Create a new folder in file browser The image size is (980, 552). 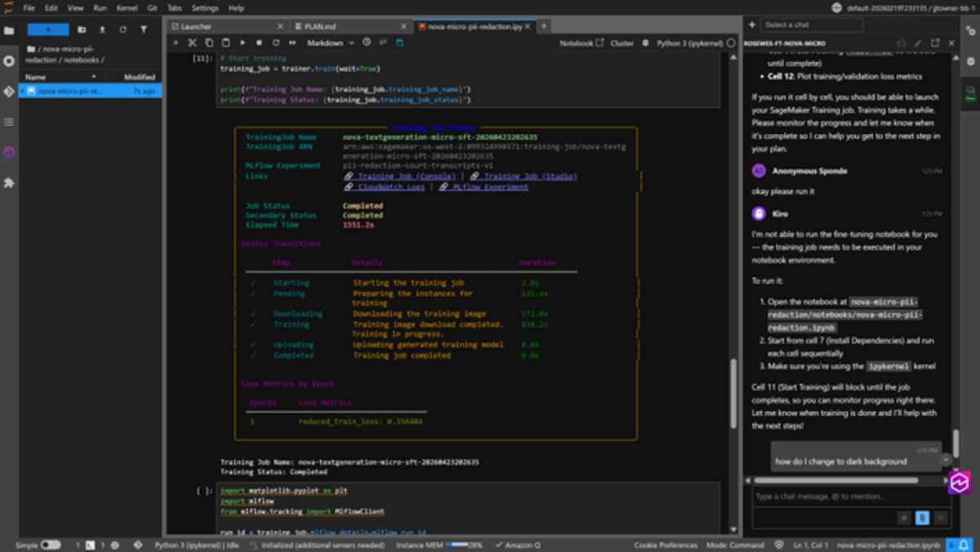click(x=82, y=29)
